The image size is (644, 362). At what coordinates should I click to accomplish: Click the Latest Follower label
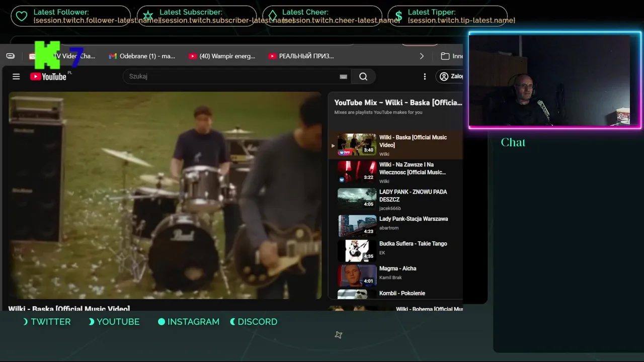point(61,12)
